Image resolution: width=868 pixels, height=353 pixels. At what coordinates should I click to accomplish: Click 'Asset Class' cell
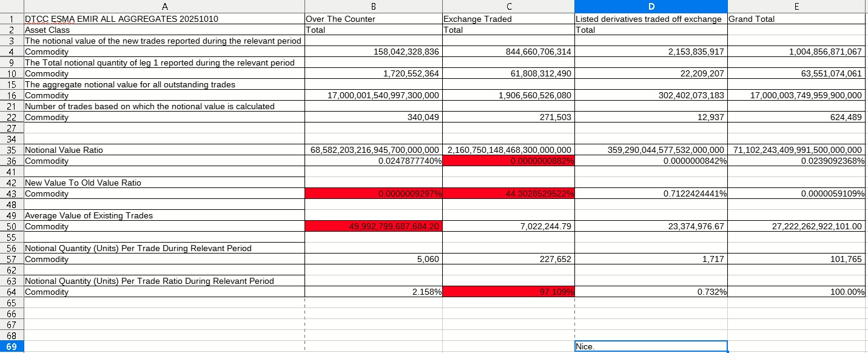click(x=164, y=30)
